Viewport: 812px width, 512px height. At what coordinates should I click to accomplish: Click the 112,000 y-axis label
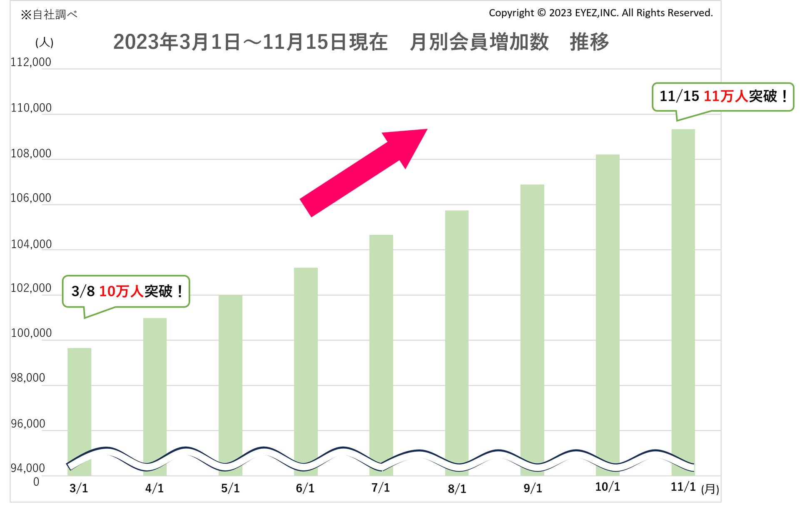pyautogui.click(x=31, y=62)
